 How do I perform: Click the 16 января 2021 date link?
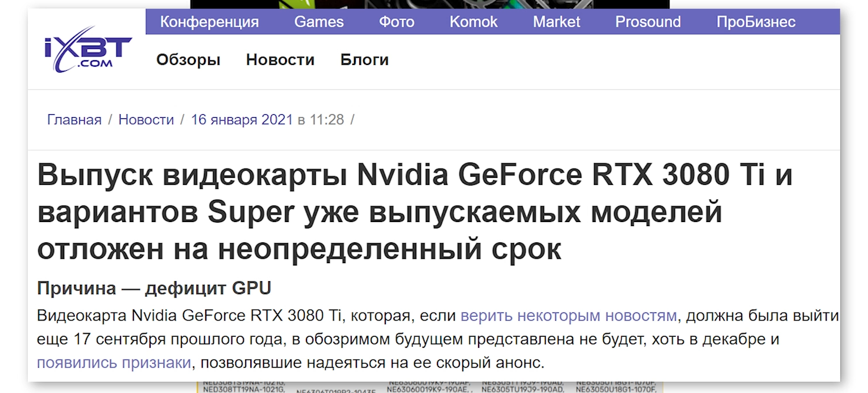(242, 120)
